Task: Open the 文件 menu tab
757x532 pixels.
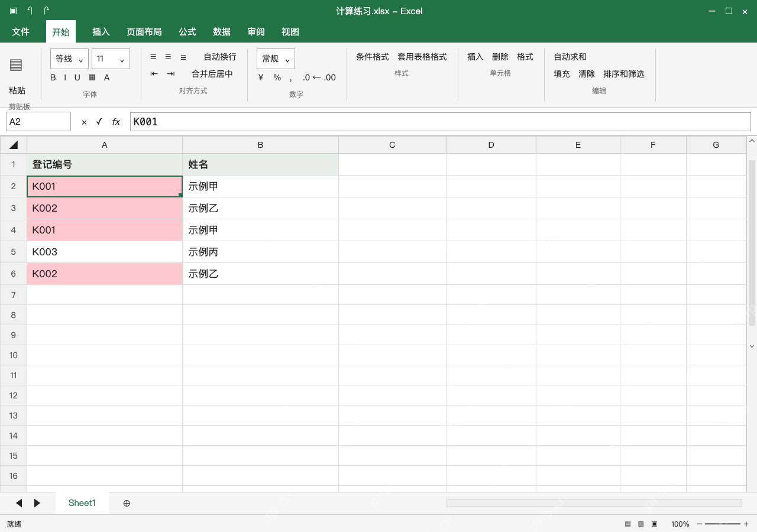Action: point(21,32)
